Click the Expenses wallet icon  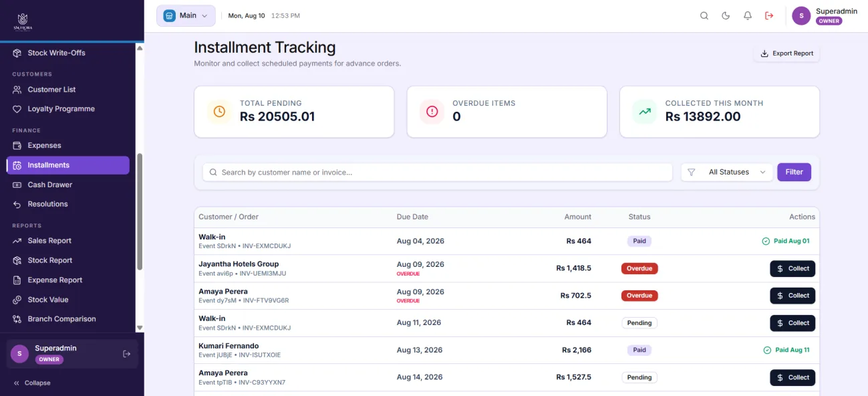pos(17,146)
